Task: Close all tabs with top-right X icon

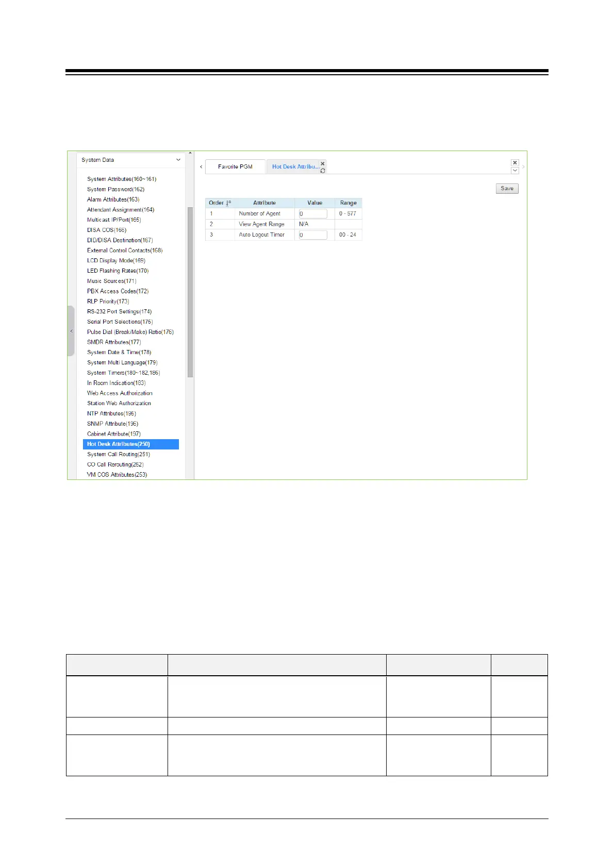Action: [515, 163]
